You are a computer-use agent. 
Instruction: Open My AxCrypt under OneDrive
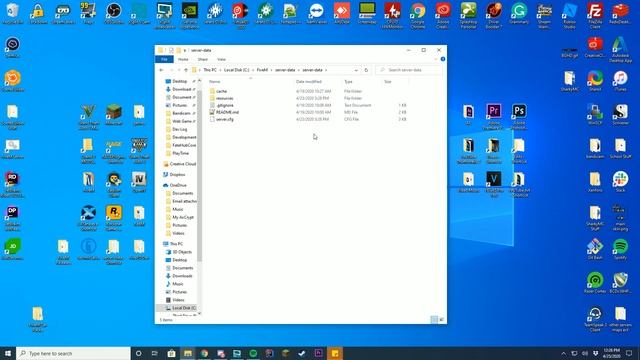[x=182, y=217]
